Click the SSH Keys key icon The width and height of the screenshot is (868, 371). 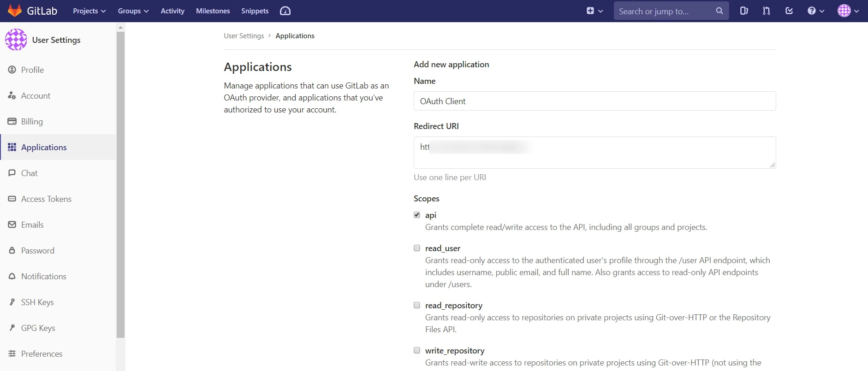tap(12, 302)
